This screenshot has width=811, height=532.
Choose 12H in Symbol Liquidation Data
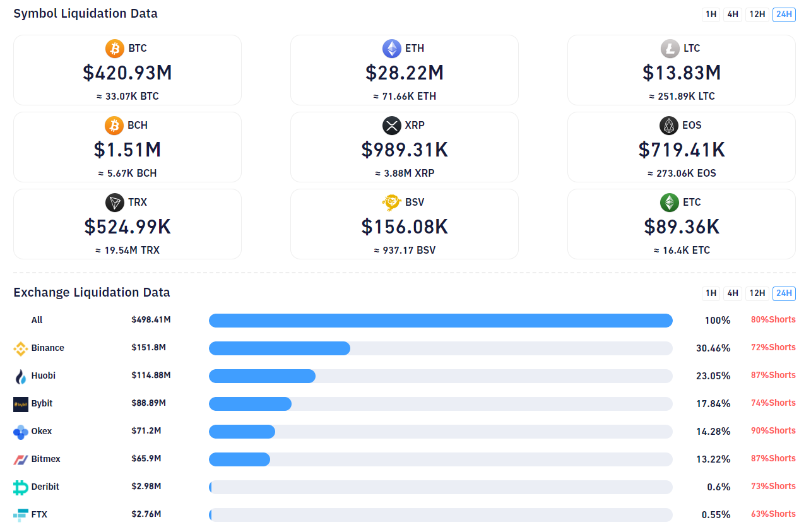tap(757, 15)
